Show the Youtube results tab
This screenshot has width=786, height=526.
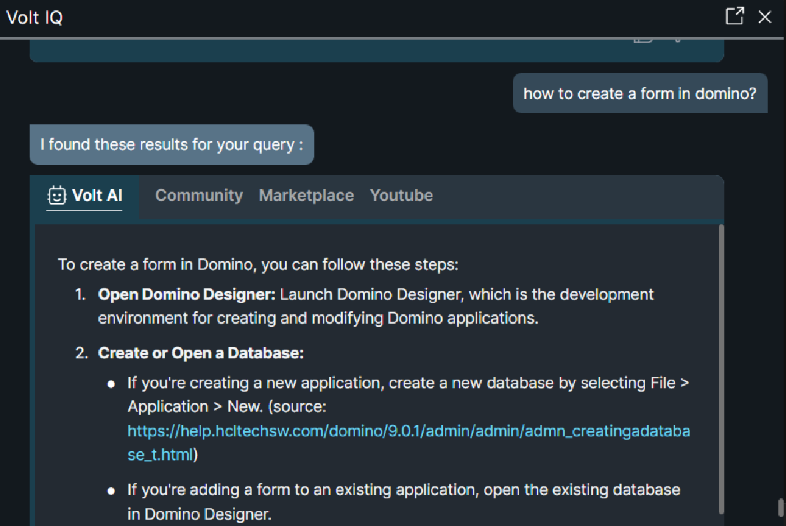[x=401, y=196]
